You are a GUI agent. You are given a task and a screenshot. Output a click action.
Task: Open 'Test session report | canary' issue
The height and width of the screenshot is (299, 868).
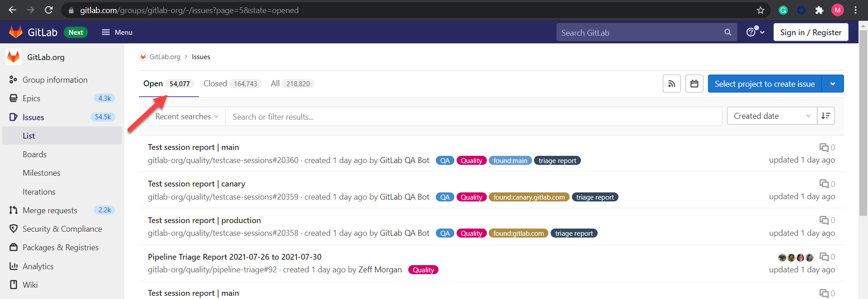pos(196,183)
